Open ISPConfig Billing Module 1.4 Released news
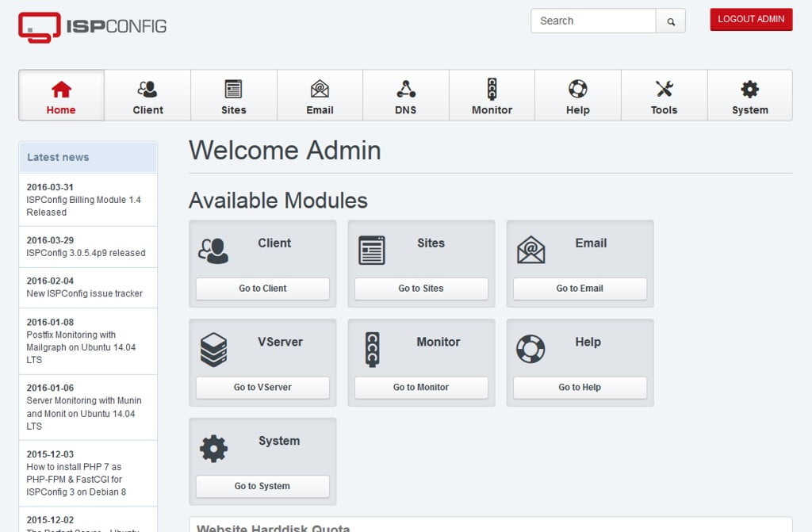This screenshot has width=812, height=532. (83, 206)
